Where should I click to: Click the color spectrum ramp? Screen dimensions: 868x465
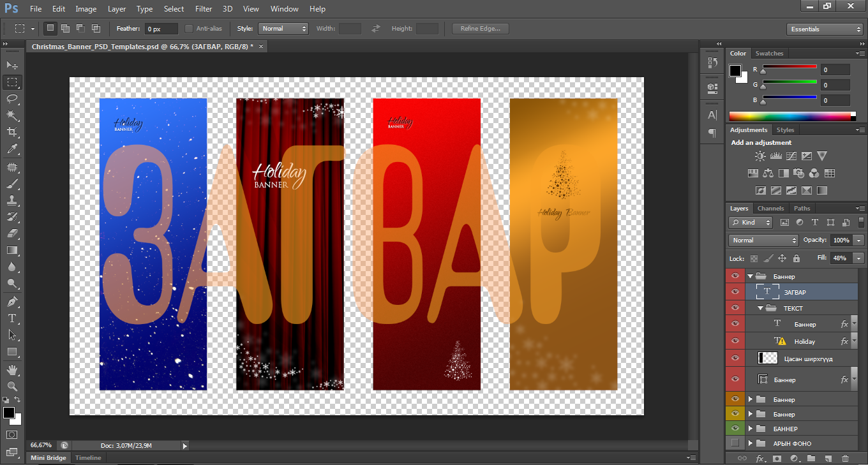(x=791, y=116)
